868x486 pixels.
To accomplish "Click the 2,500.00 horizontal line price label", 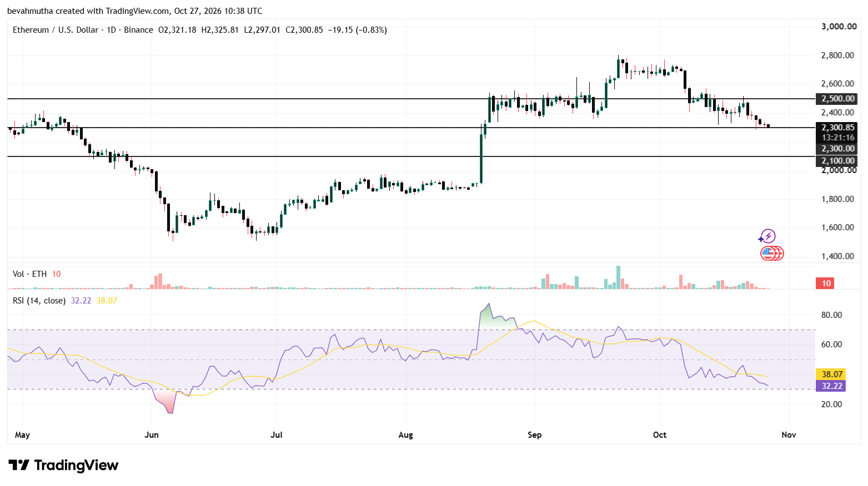I will pyautogui.click(x=836, y=99).
